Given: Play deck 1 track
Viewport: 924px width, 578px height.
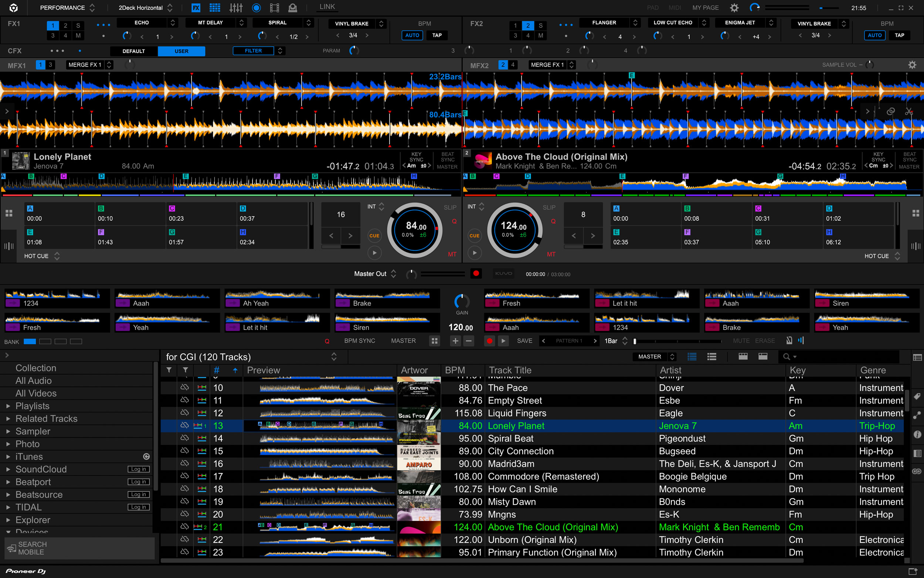Looking at the screenshot, I should point(374,253).
